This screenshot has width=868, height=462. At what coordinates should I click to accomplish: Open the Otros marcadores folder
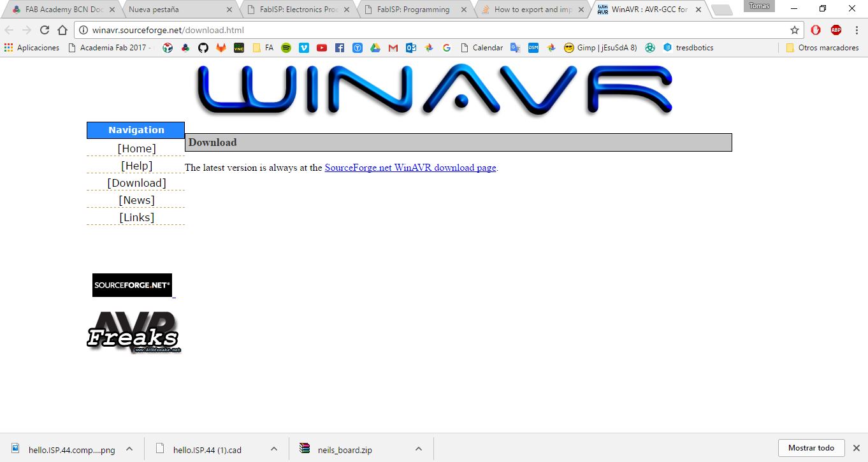pos(822,48)
